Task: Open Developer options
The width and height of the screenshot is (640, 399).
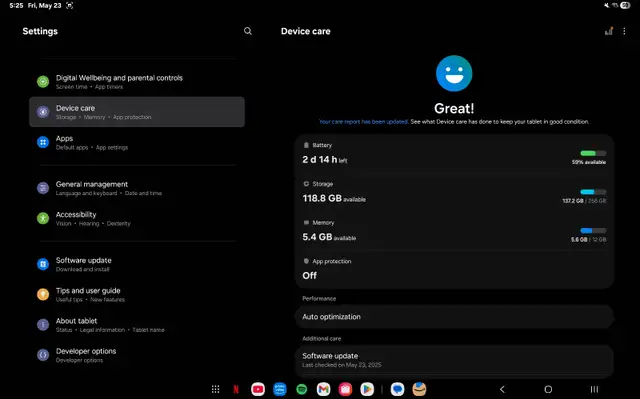Action: click(137, 355)
